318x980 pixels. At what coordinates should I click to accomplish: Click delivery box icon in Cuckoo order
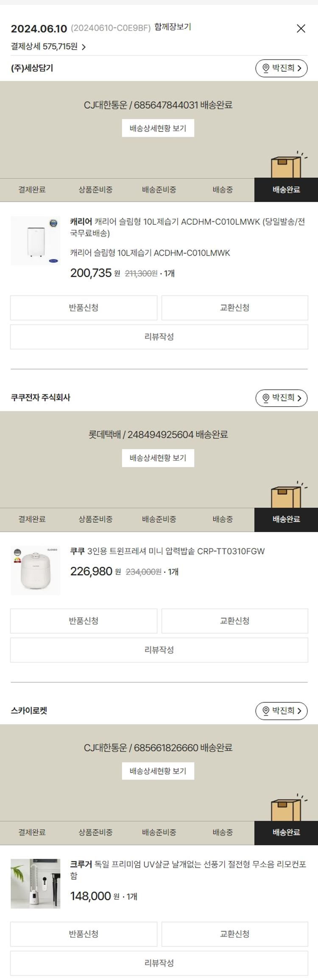[x=286, y=496]
